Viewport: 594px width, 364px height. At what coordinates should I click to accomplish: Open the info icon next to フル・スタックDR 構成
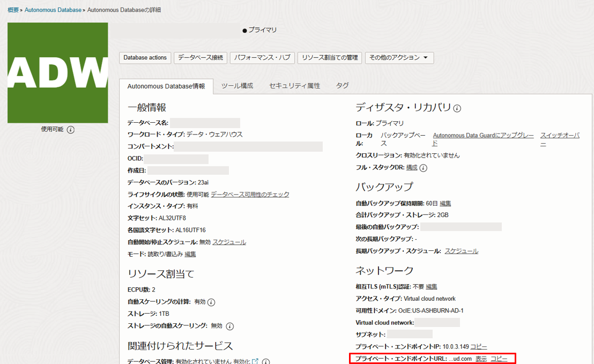tap(424, 168)
